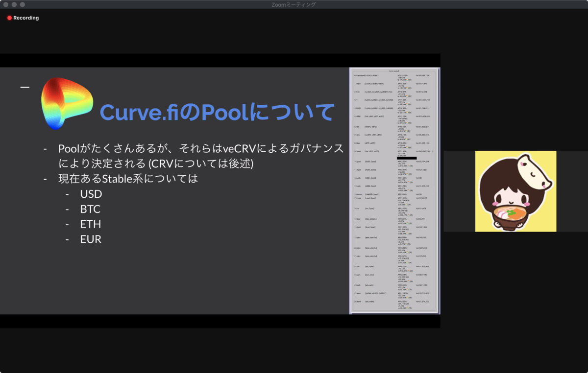The height and width of the screenshot is (373, 588).
Task: Click the red Recording indicator dot
Action: tap(9, 18)
